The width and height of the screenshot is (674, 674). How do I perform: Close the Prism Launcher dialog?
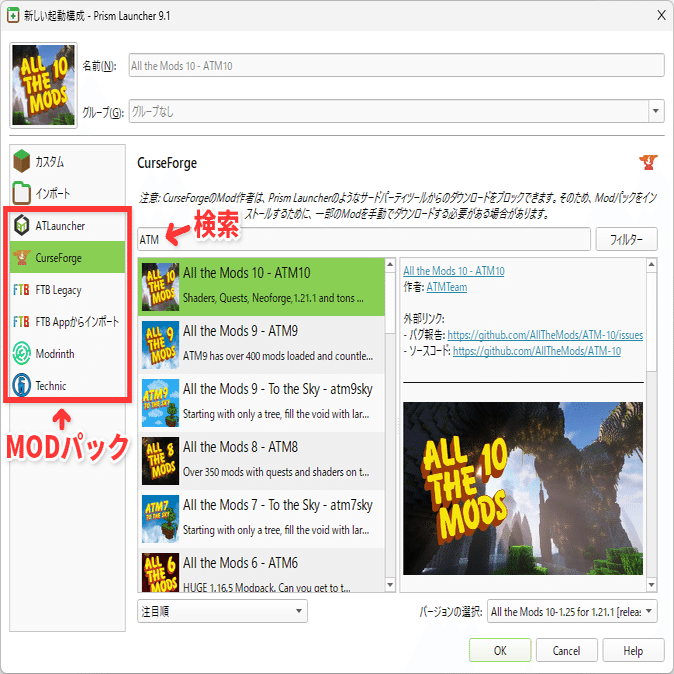661,15
